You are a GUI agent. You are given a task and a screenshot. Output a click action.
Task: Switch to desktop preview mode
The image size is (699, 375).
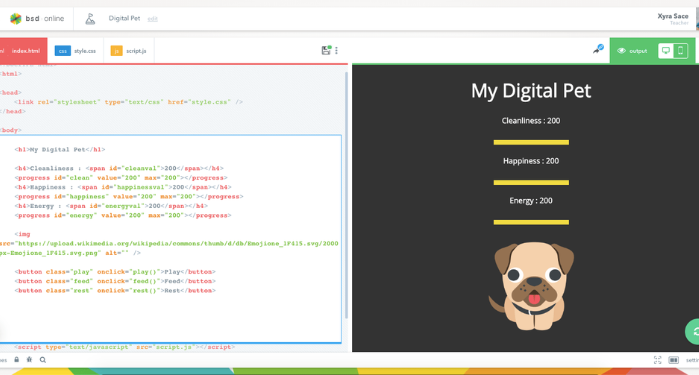click(x=666, y=50)
